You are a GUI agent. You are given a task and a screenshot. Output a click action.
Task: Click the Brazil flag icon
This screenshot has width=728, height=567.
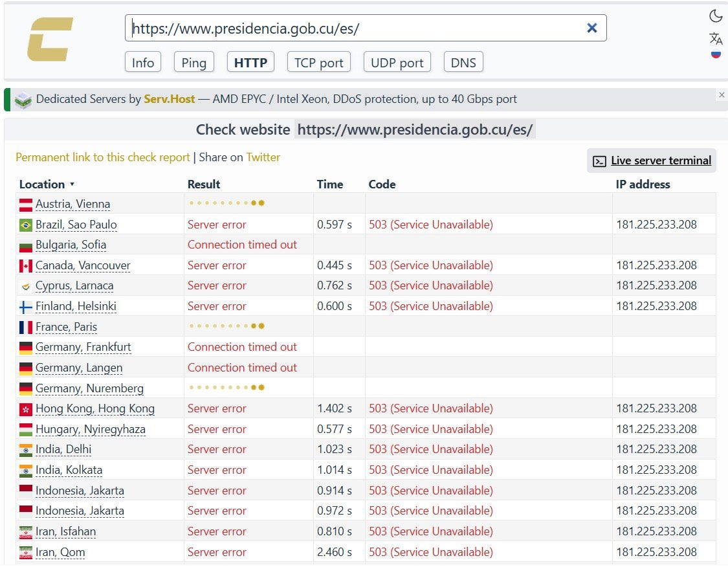25,225
